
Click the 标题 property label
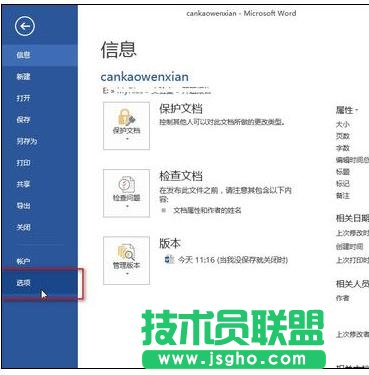tap(343, 172)
